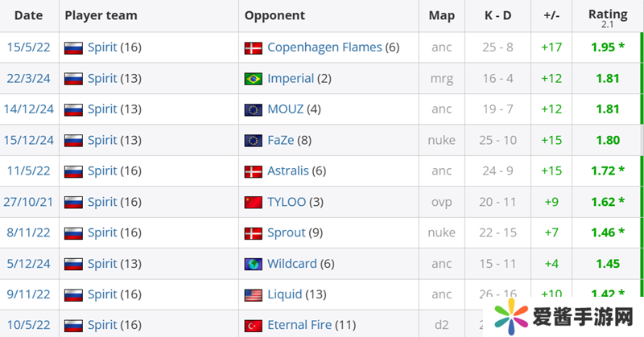Click the Spirit team link in the 15/12/24 row

point(102,141)
